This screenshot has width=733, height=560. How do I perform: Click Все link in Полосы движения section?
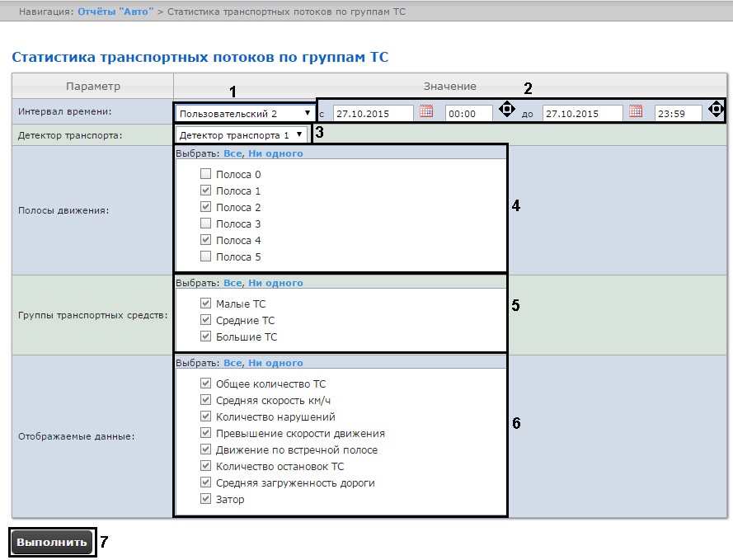233,153
